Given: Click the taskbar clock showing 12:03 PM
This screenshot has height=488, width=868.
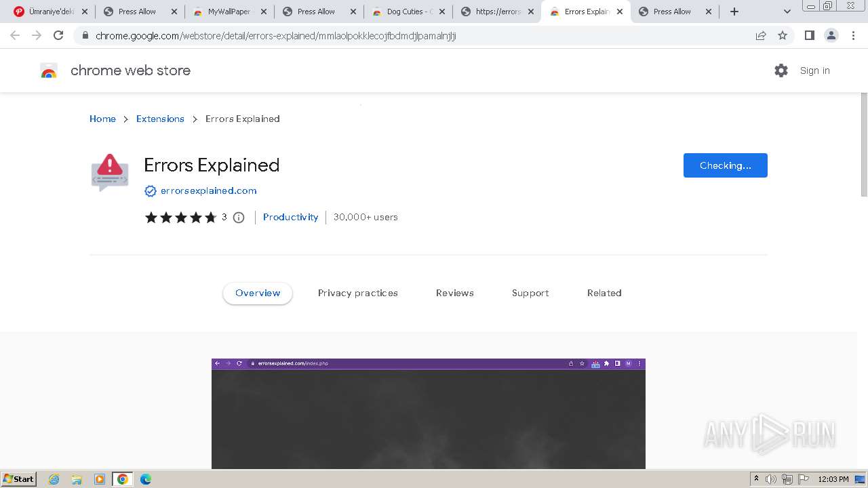Looking at the screenshot, I should click(x=833, y=479).
